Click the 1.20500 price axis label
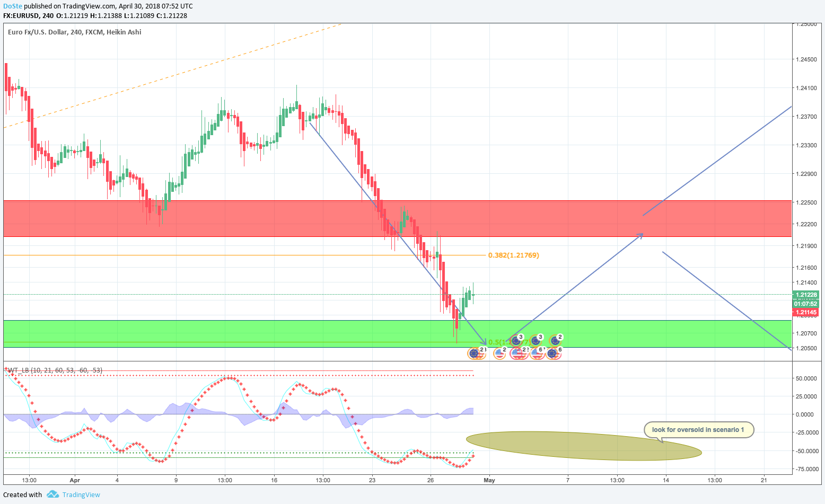Screen dimensions: 825x504 (x=806, y=348)
